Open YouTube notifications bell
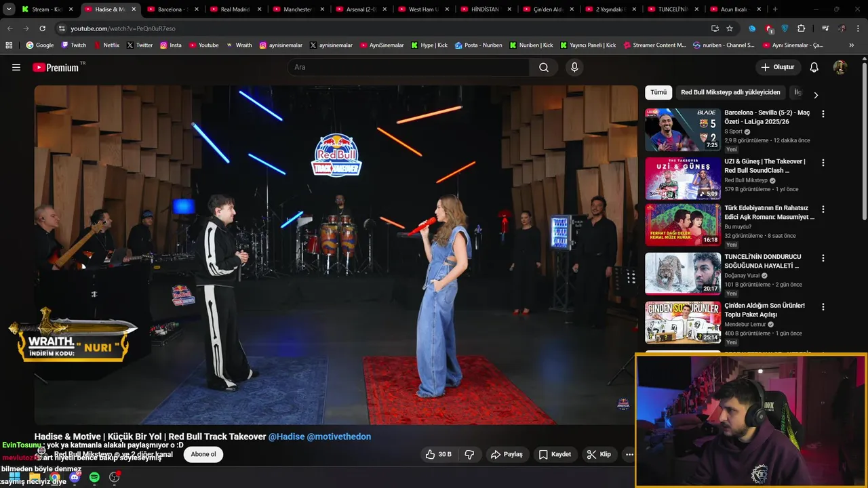This screenshot has height=488, width=868. tap(814, 67)
